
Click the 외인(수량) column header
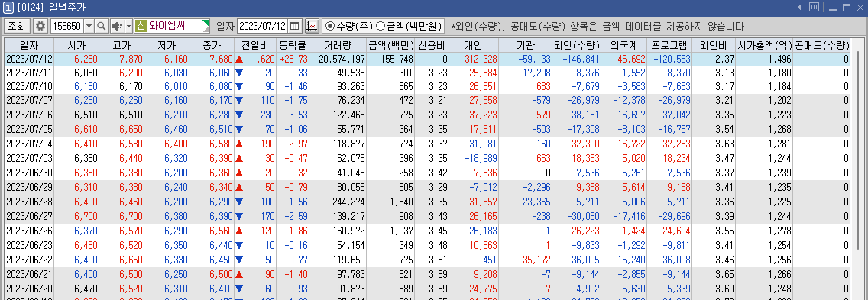point(577,45)
